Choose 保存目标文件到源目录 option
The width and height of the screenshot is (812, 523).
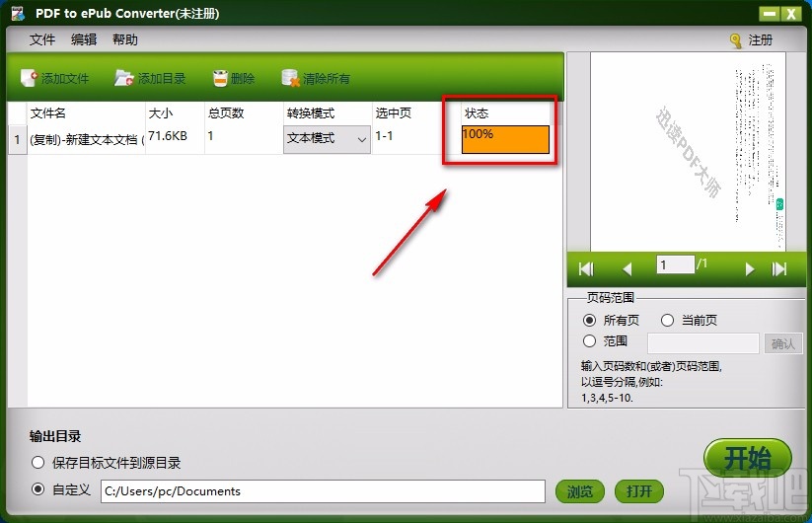pyautogui.click(x=37, y=462)
